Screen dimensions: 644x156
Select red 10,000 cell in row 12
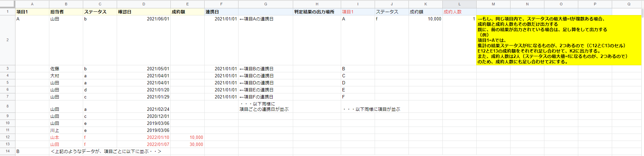click(x=187, y=137)
